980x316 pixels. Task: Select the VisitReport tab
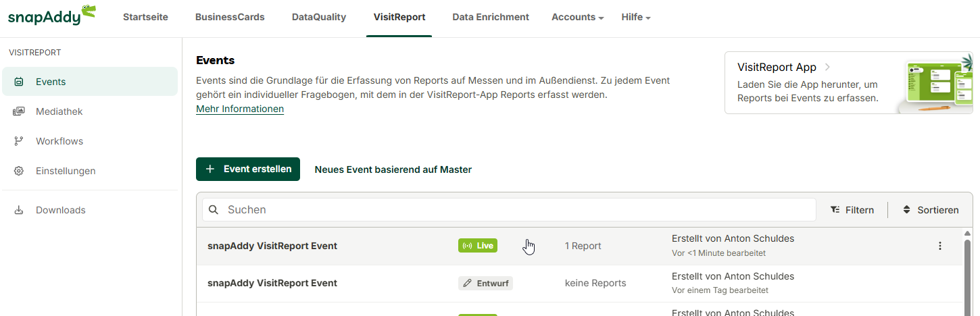pos(399,17)
